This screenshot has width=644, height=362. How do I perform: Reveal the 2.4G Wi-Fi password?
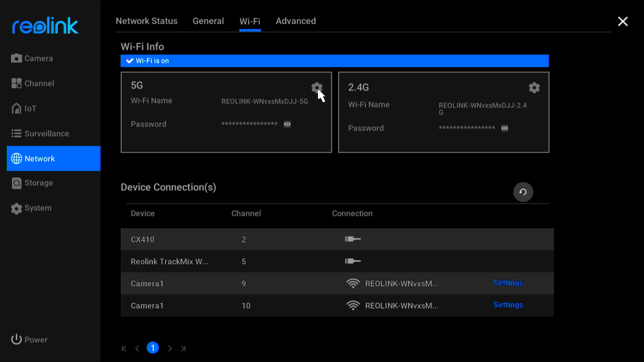tap(504, 128)
